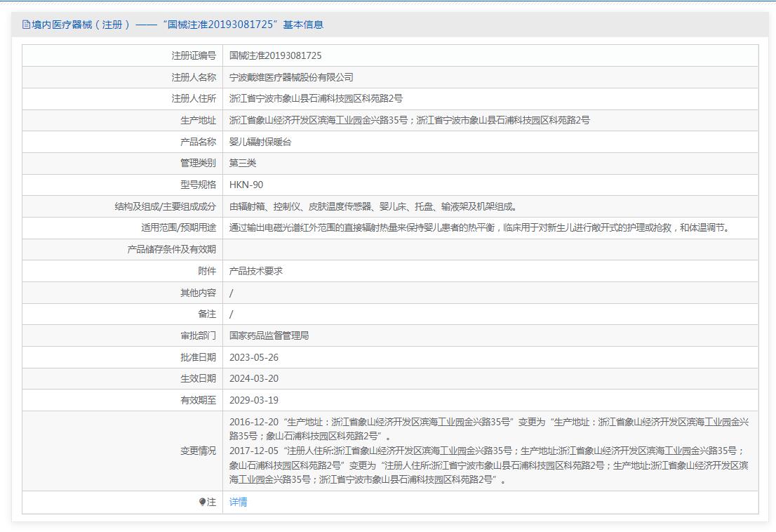
Task: Click approval department 国家药品监督管理局
Action: coord(269,335)
